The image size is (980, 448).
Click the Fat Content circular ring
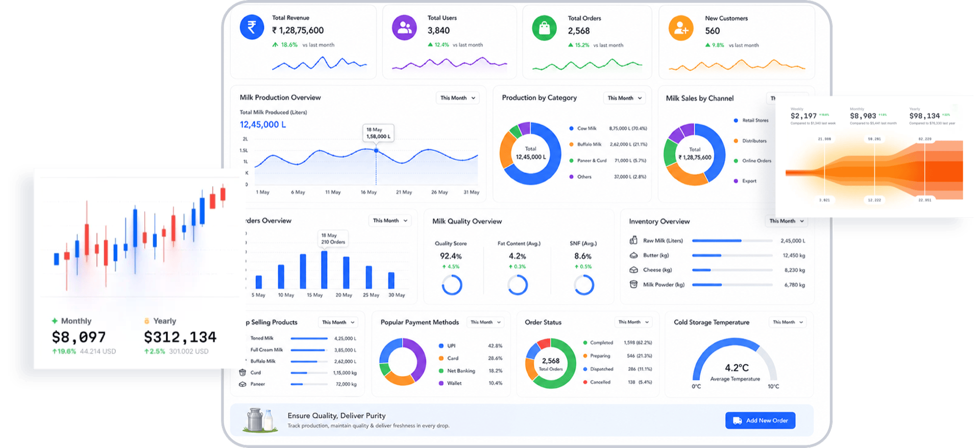(x=518, y=285)
